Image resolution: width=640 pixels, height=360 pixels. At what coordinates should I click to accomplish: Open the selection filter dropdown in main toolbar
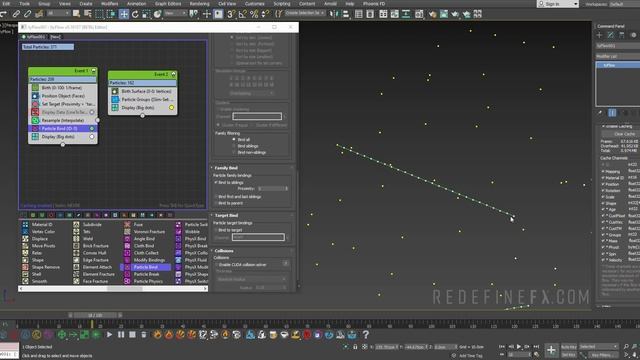[x=58, y=14]
